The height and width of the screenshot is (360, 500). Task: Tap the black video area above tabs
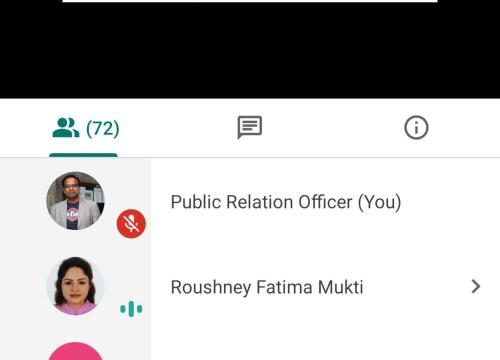[x=250, y=51]
